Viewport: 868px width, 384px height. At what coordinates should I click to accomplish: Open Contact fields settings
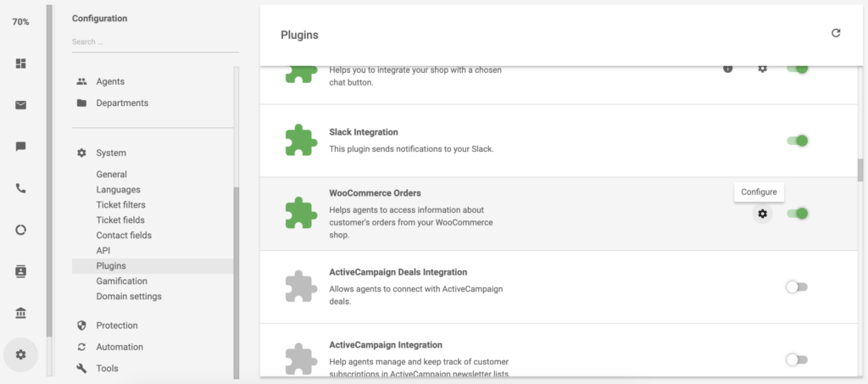(124, 235)
